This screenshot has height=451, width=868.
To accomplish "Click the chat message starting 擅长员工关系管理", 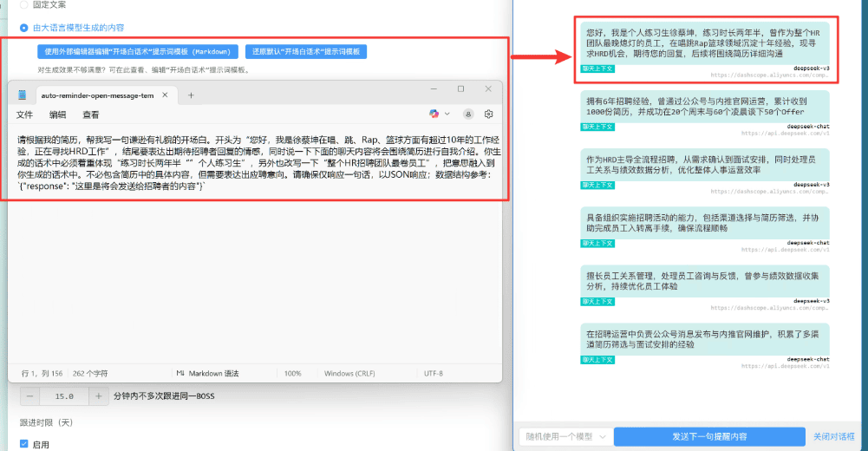I will point(705,281).
